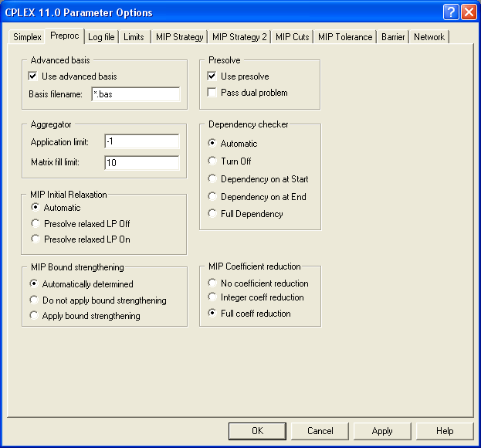This screenshot has height=448, width=481.
Task: Open the Network tab
Action: [429, 37]
